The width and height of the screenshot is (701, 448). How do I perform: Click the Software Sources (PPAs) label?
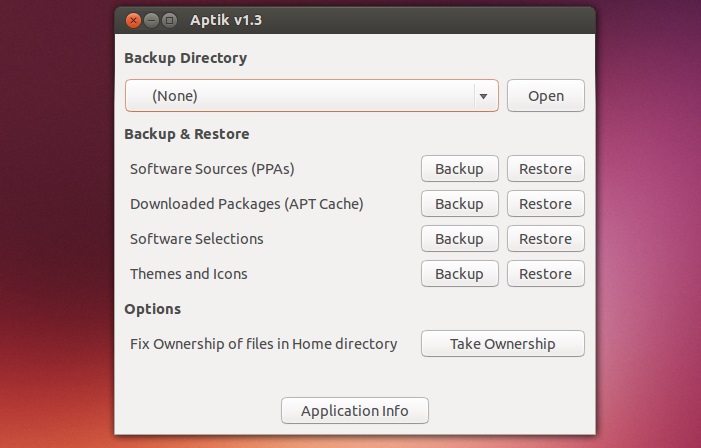point(212,169)
